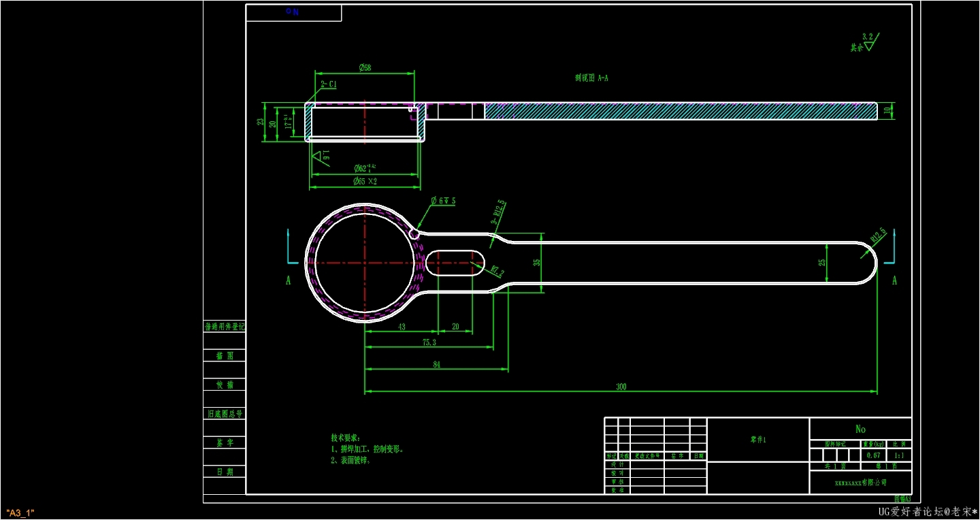The height and width of the screenshot is (520, 980).
Task: Click the 剖视图 A-A section title
Action: tap(591, 78)
